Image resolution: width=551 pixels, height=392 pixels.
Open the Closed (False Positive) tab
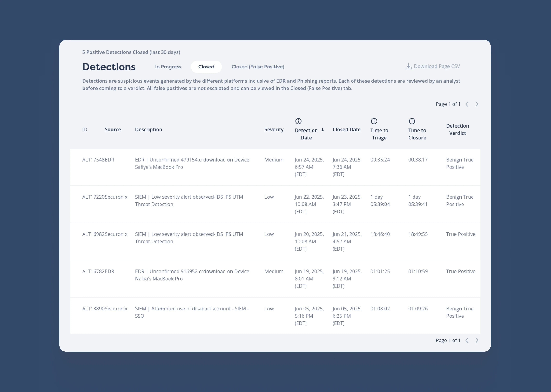tap(258, 67)
